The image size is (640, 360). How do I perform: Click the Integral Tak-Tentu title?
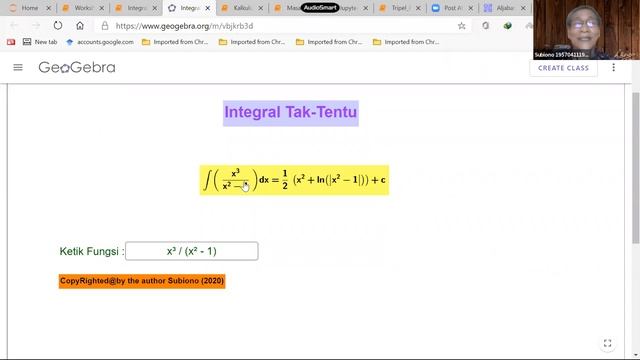(x=291, y=113)
